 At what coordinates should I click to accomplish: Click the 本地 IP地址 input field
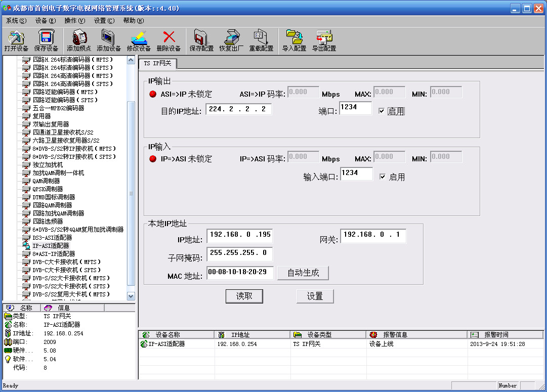[240, 235]
